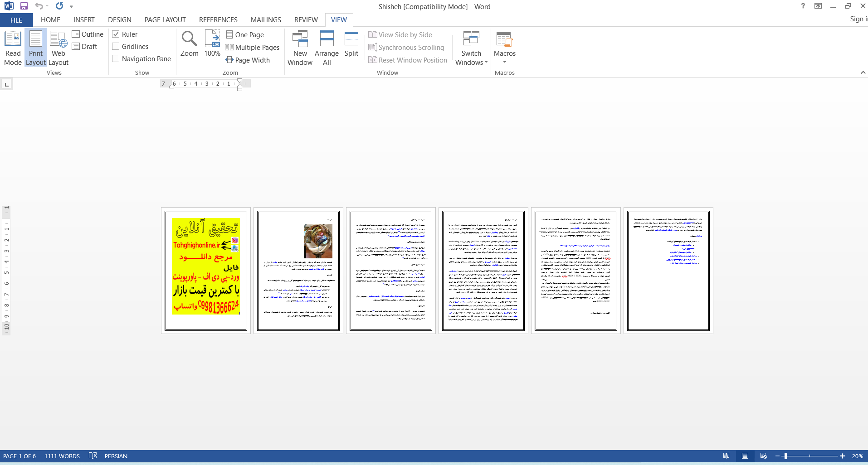This screenshot has width=868, height=465.
Task: Open the undo history dropdown
Action: click(x=47, y=6)
